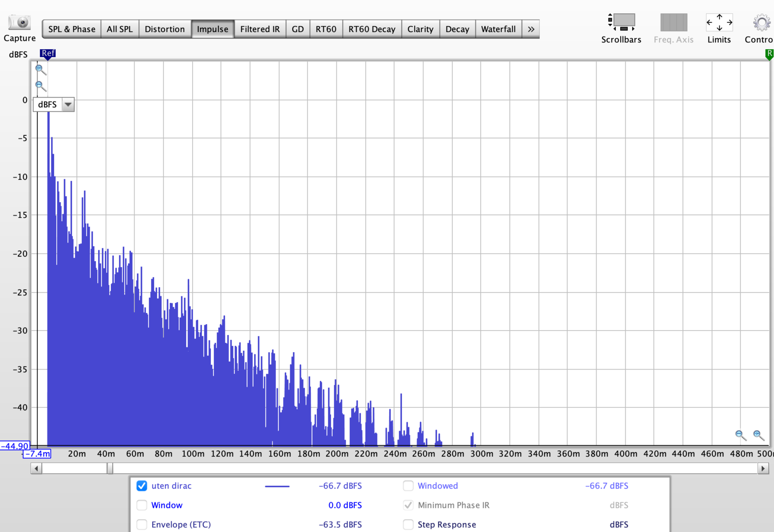Enable the Envelope (ETC) checkbox

coord(142,525)
